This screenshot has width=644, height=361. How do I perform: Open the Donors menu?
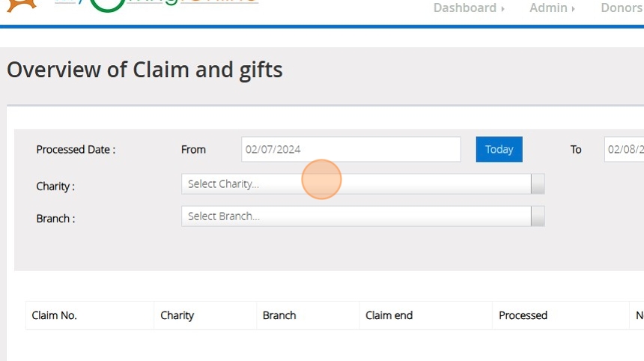pyautogui.click(x=622, y=8)
